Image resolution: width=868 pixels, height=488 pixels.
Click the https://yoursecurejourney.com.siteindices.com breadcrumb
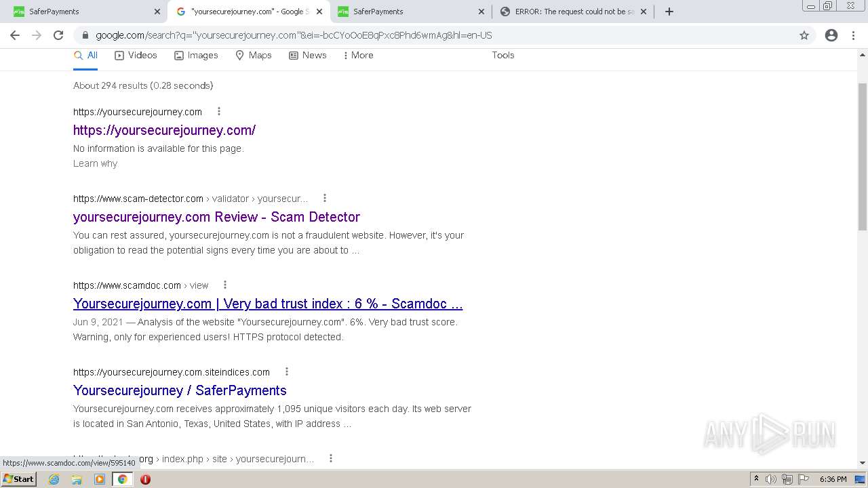coord(172,372)
